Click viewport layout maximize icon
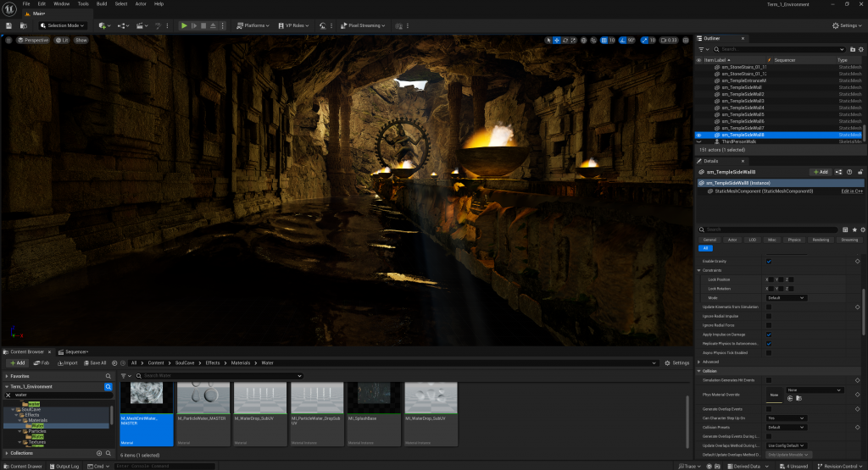The image size is (868, 470). (686, 40)
